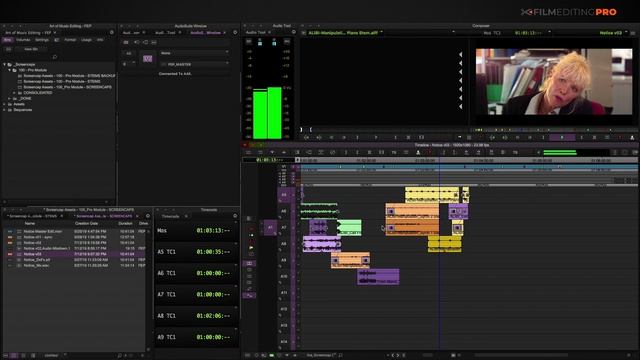
Task: Click the green toggle at the bottom of the timeline
Action: 271,356
